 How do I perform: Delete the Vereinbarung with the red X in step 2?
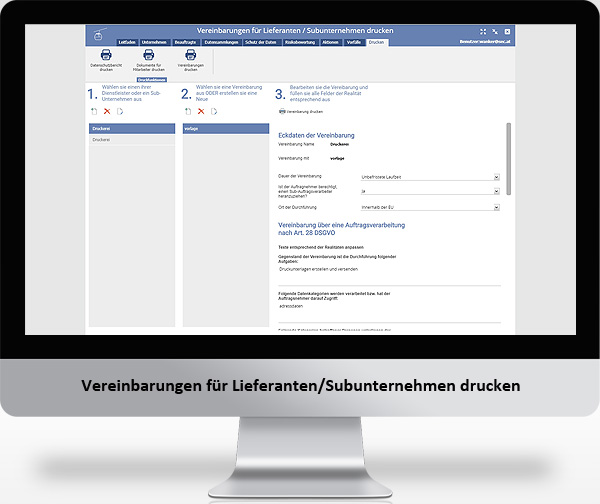[x=201, y=111]
